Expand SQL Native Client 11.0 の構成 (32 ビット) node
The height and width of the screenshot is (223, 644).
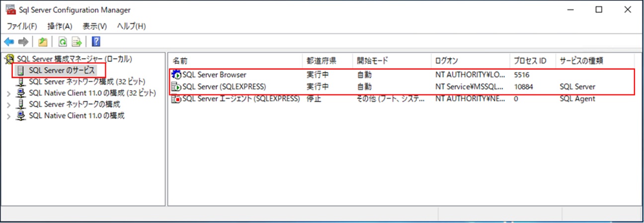pos(8,93)
